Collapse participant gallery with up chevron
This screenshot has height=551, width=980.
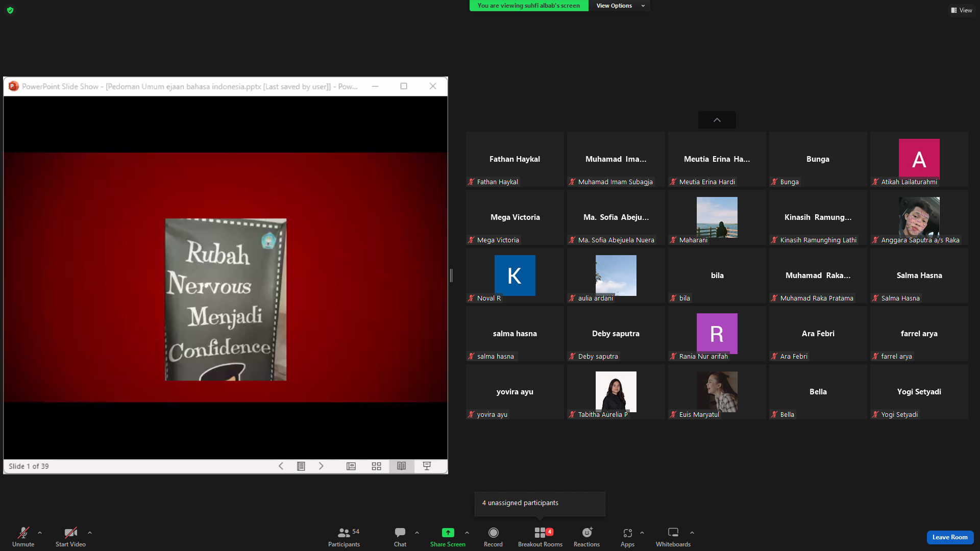tap(717, 120)
